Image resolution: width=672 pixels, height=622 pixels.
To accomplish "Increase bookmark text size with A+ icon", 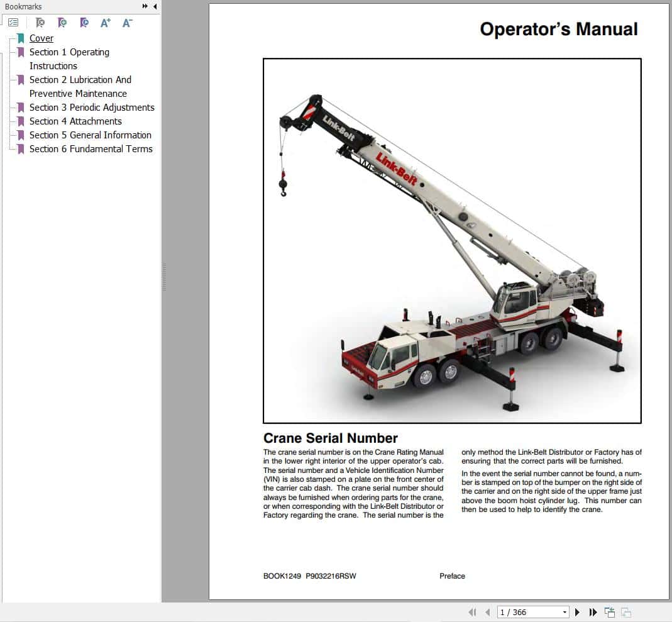I will click(x=106, y=21).
